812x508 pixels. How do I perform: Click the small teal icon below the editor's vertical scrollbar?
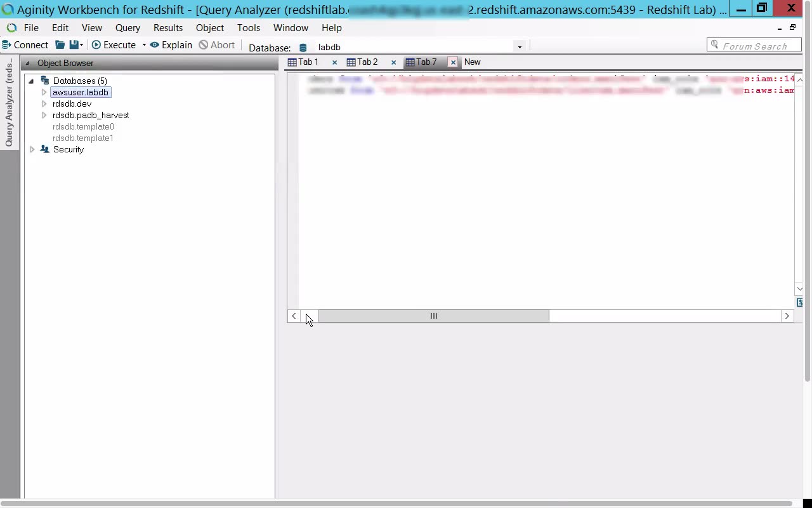(799, 302)
